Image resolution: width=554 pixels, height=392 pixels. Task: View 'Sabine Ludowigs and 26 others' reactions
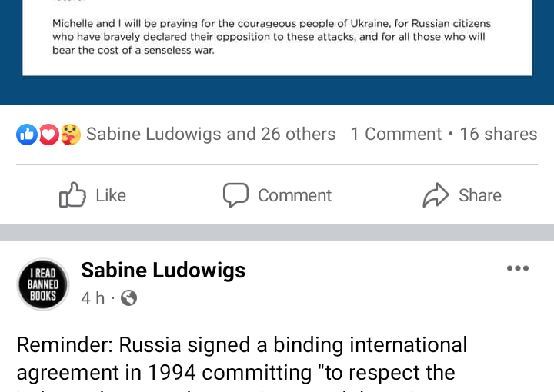(x=211, y=134)
